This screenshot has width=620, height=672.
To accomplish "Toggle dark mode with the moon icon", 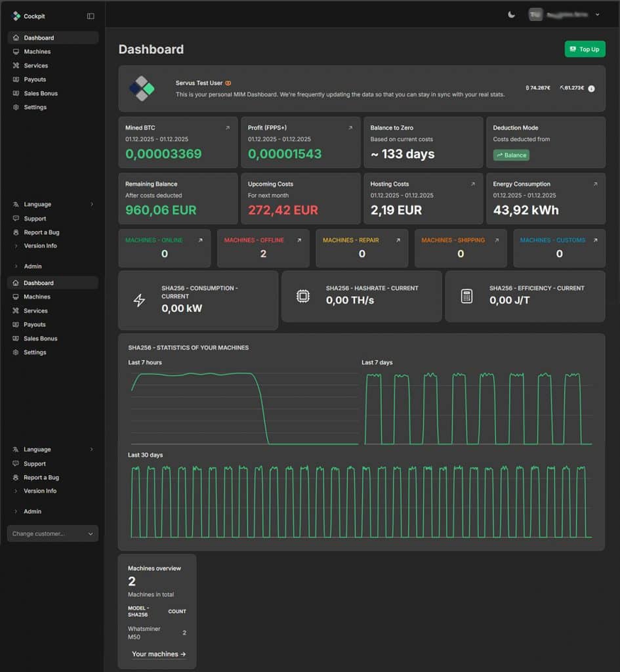I will point(512,14).
